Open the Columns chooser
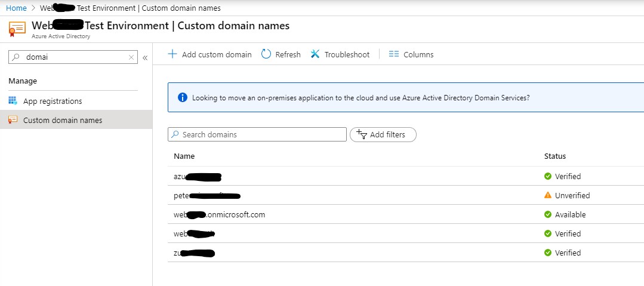 (x=411, y=54)
